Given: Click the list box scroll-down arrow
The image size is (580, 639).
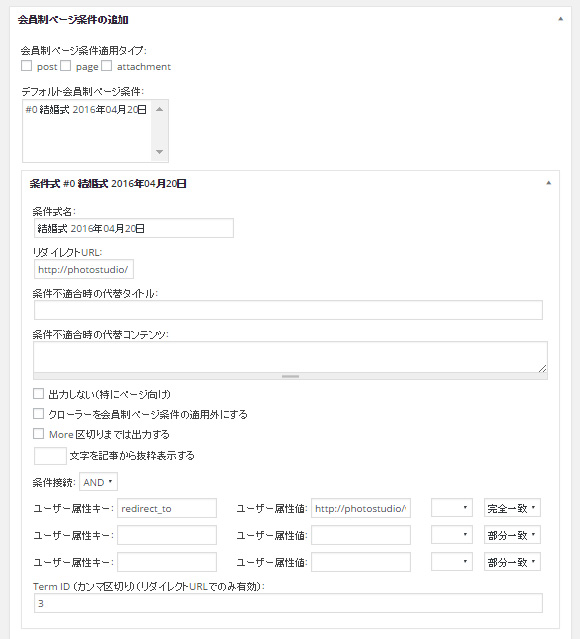Looking at the screenshot, I should coord(159,152).
